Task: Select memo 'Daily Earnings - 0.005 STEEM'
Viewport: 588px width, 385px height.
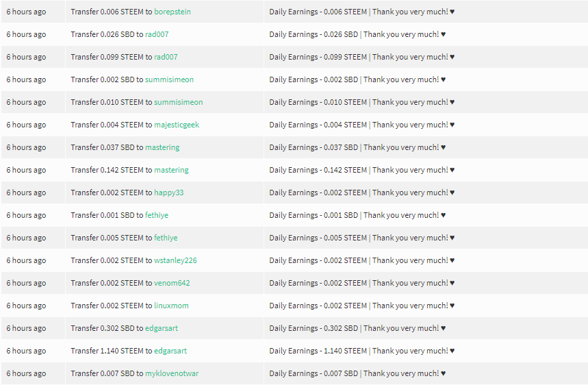Action: (318, 238)
